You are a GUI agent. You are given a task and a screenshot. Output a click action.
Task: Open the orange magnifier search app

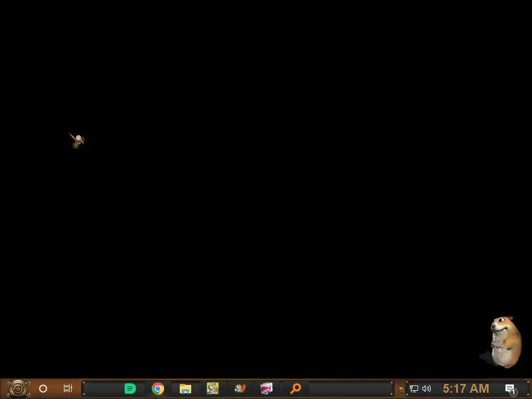(x=296, y=389)
